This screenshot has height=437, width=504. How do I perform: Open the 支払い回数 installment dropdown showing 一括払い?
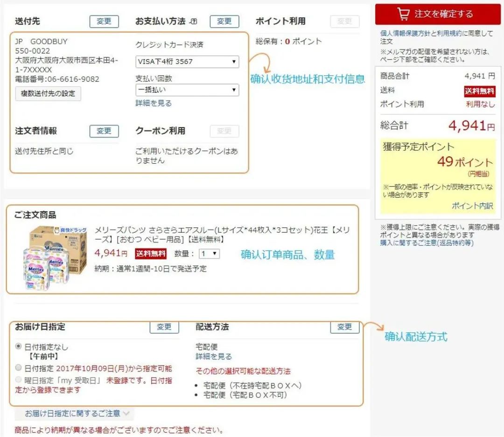pyautogui.click(x=187, y=90)
